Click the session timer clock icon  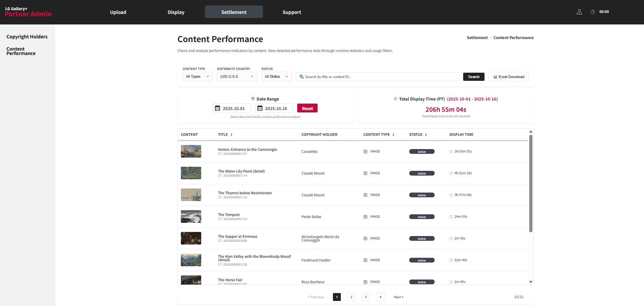pos(592,12)
